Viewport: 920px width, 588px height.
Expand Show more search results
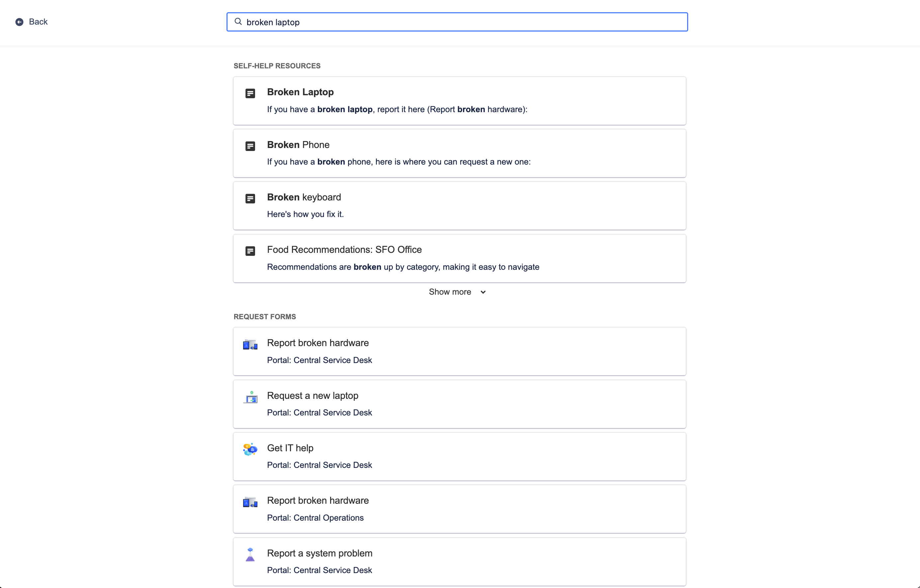[x=457, y=291]
